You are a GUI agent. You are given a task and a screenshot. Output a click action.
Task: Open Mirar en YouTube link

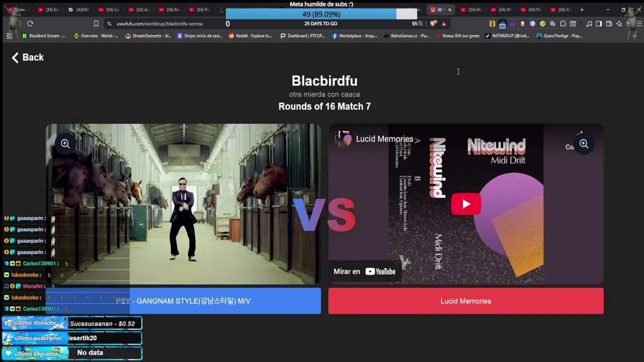[365, 271]
